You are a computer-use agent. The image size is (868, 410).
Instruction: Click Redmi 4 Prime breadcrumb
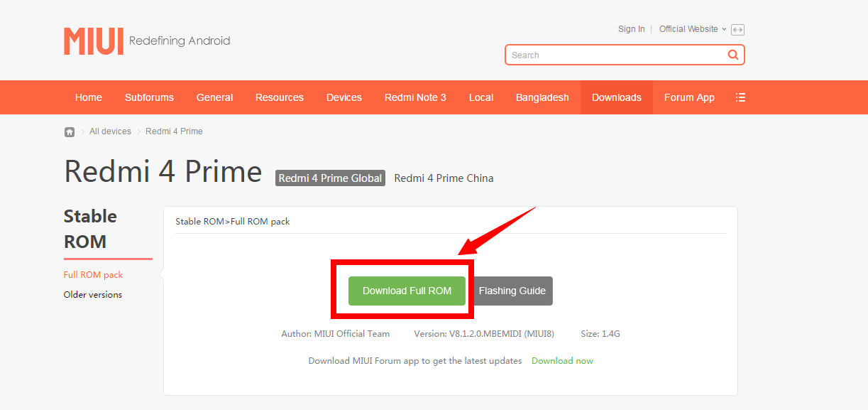[174, 131]
